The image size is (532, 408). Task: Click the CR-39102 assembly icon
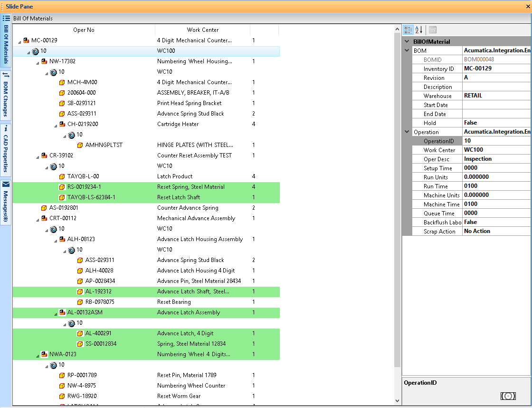point(44,155)
